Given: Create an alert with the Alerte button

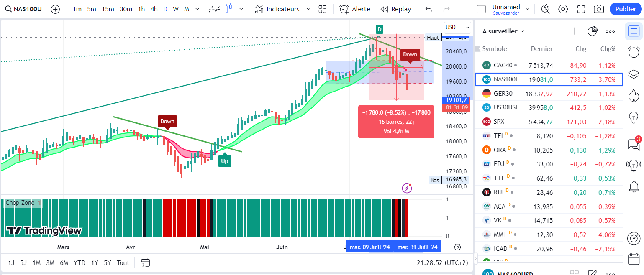Looking at the screenshot, I should (x=355, y=9).
